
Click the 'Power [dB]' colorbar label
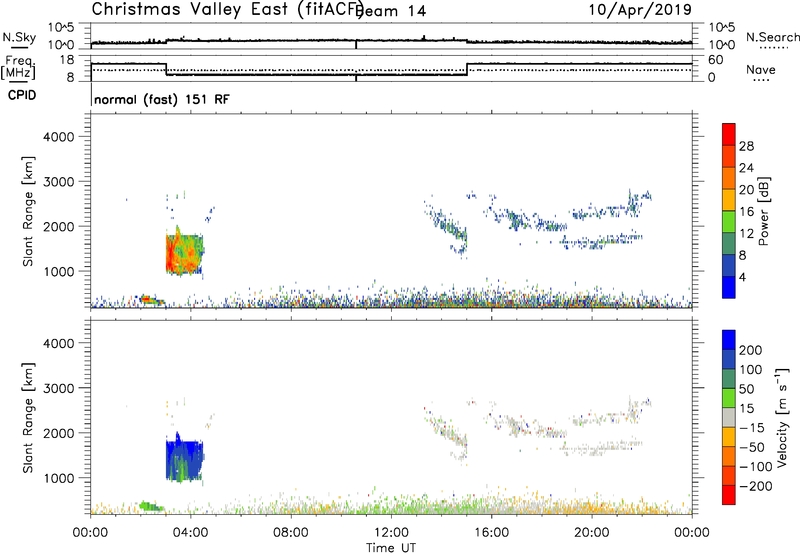[764, 211]
